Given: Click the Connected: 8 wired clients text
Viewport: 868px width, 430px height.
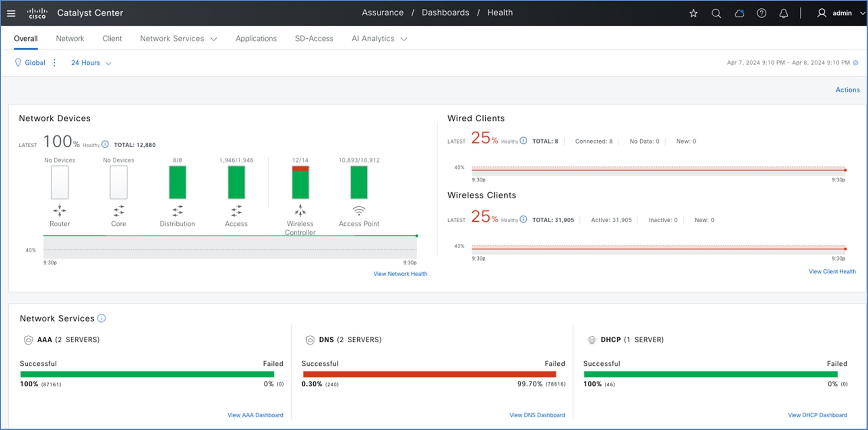Looking at the screenshot, I should point(594,141).
